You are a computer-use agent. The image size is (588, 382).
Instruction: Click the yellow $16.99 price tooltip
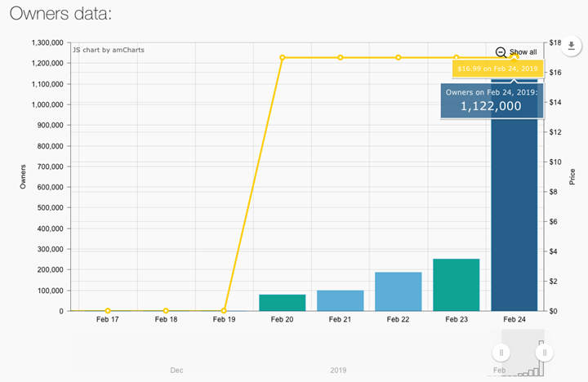click(497, 69)
